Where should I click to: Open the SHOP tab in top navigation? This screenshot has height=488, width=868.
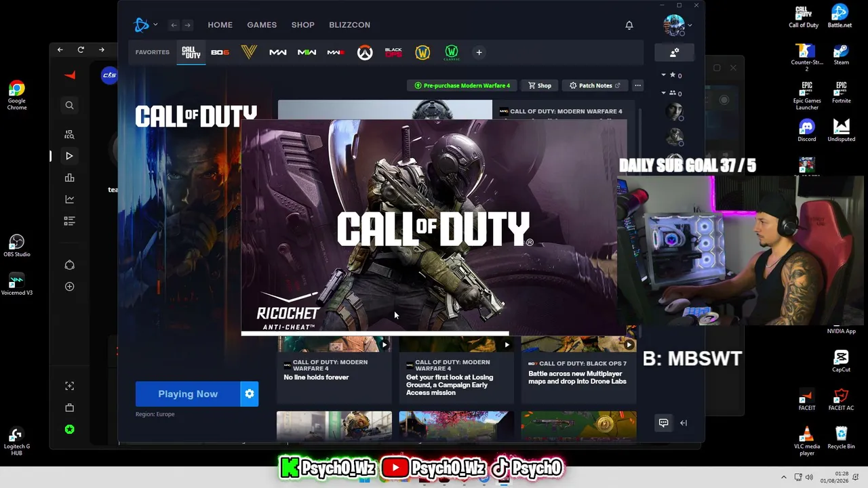point(303,25)
